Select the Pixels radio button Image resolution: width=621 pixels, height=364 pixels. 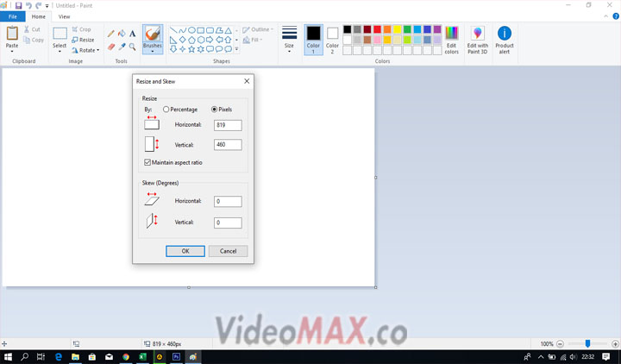(x=214, y=110)
